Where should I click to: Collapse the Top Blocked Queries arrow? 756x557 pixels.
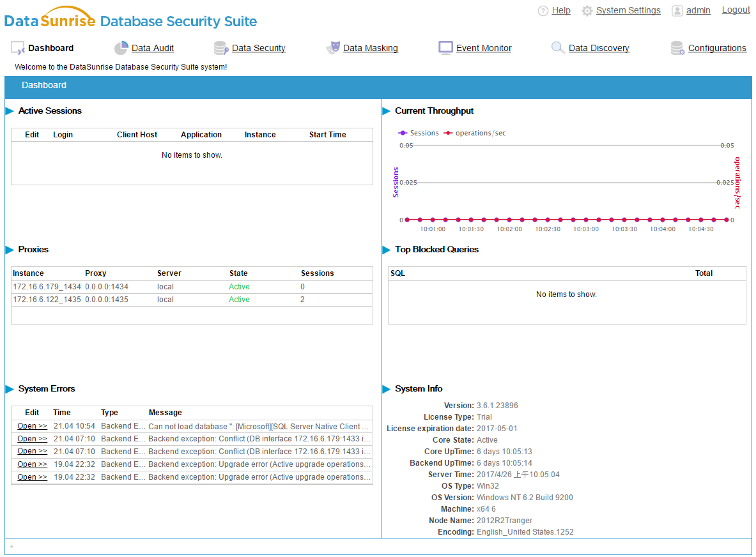(x=386, y=250)
